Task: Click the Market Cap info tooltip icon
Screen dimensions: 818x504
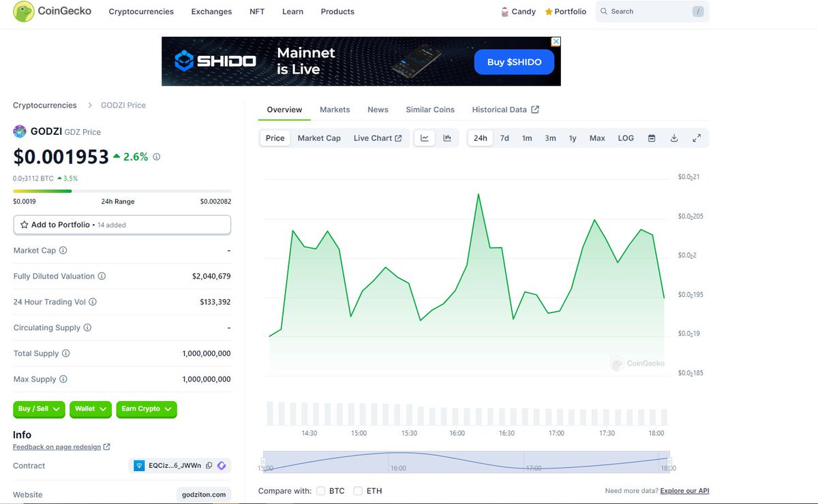Action: pyautogui.click(x=65, y=251)
